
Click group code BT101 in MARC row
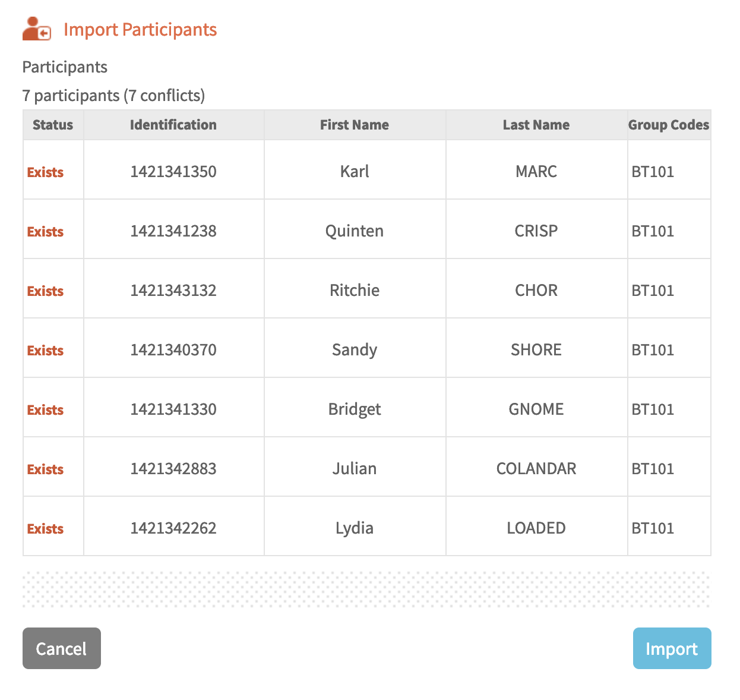[x=653, y=172]
